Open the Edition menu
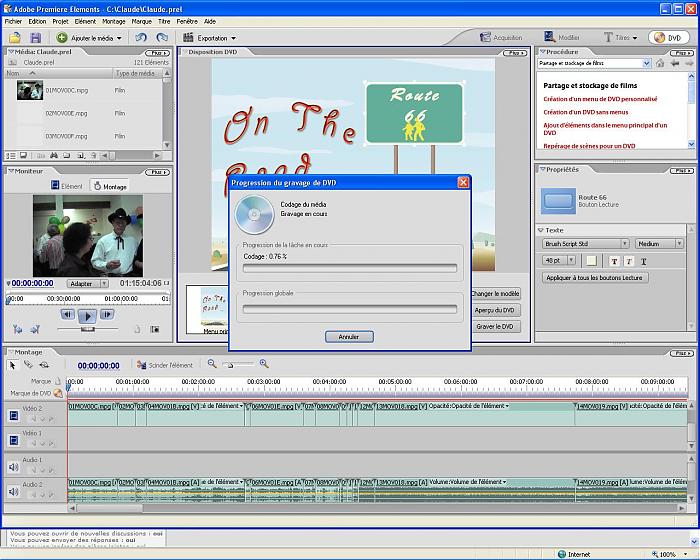 (x=37, y=21)
